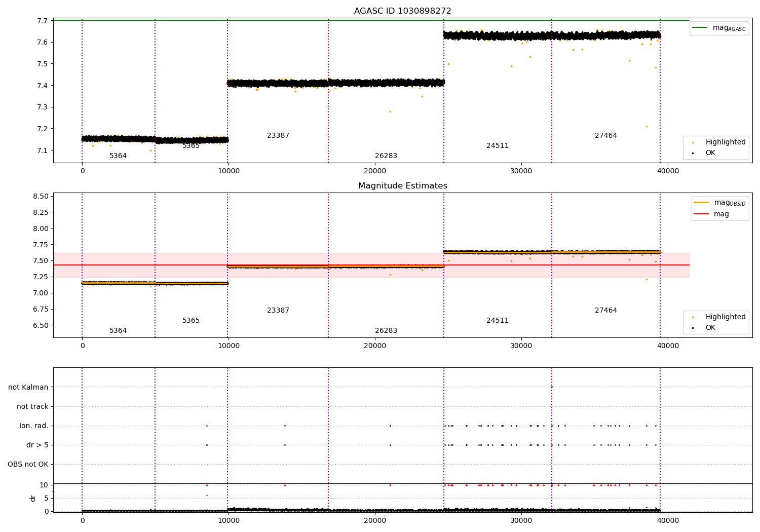Click y-axis tick 7.1 in top plot
Screen dimensions: 760x532
click(x=43, y=150)
